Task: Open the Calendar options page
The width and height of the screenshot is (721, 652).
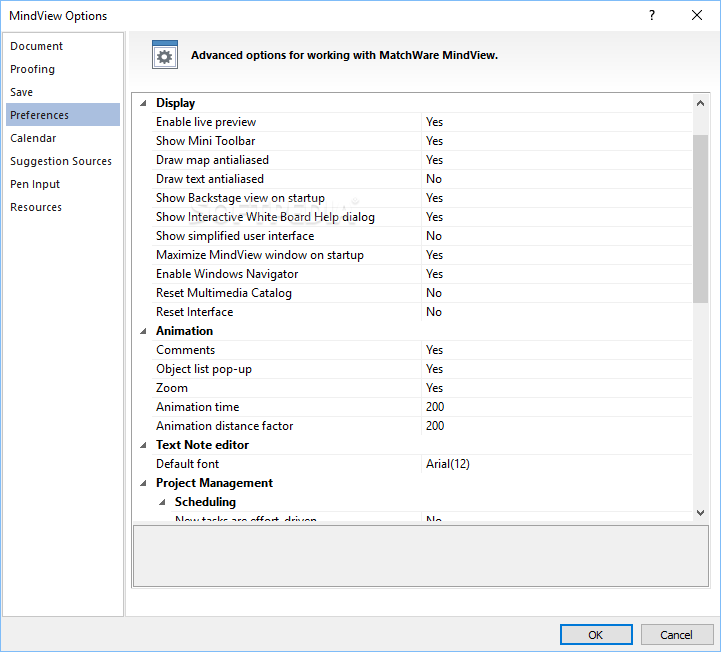Action: [x=63, y=138]
